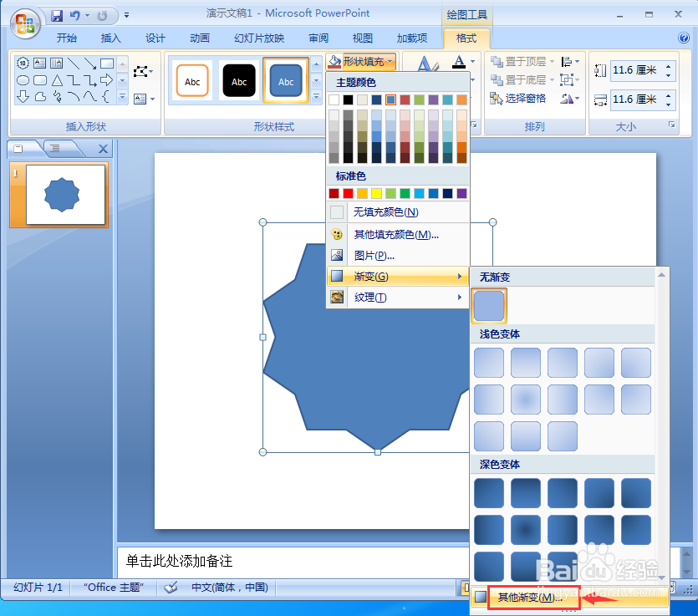Viewport: 698px width, 616px height.
Task: Undo the last action
Action: [x=74, y=16]
